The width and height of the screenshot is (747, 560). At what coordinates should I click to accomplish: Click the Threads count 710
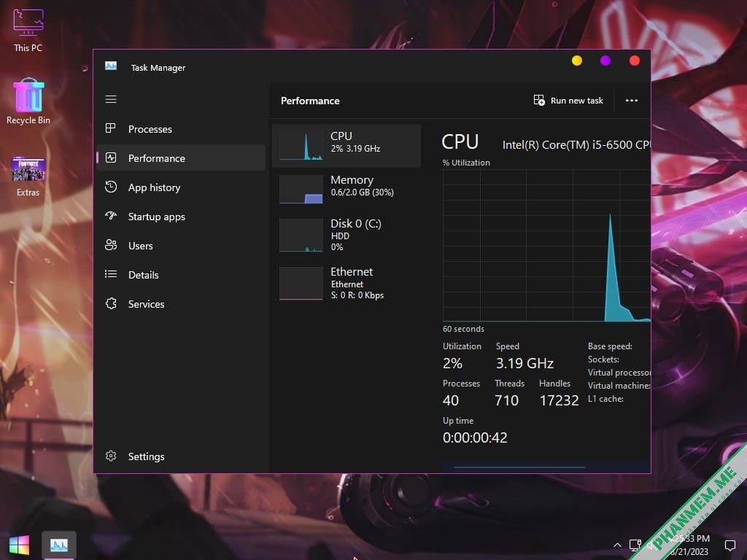coord(506,400)
